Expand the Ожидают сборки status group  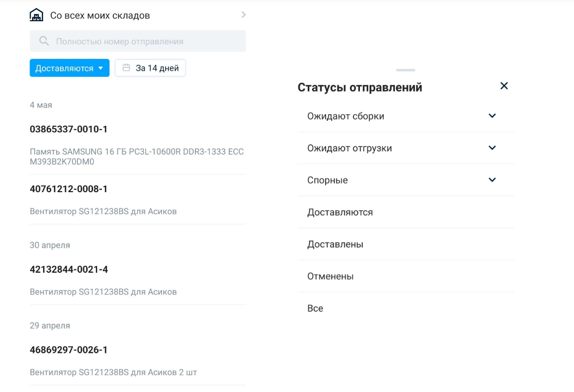click(x=492, y=116)
